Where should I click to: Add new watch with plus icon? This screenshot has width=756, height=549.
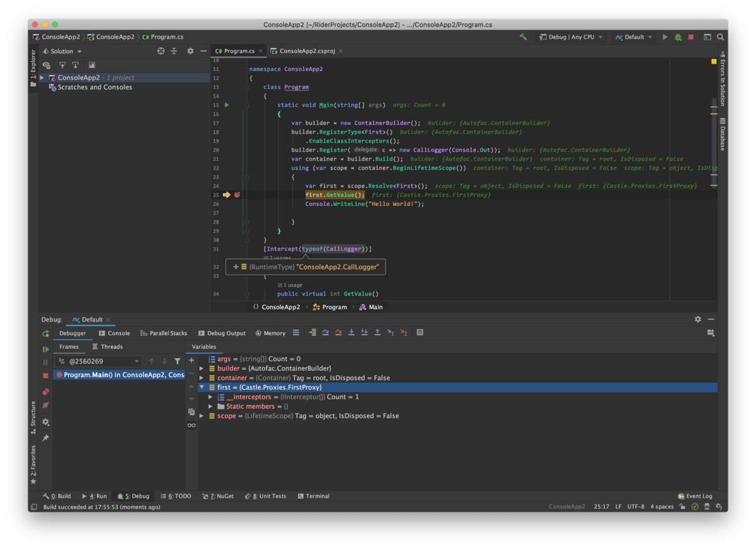point(192,360)
